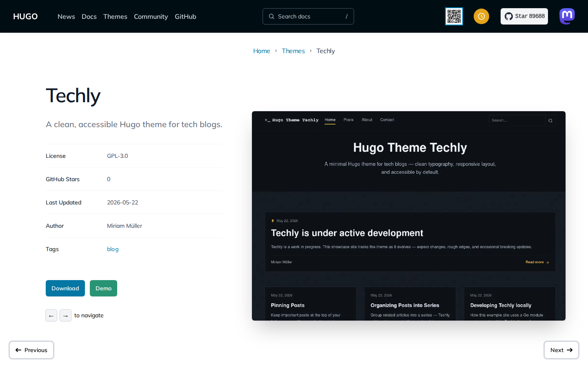588x368 pixels.
Task: Click the Techly theme screenshot preview
Action: coord(409,216)
